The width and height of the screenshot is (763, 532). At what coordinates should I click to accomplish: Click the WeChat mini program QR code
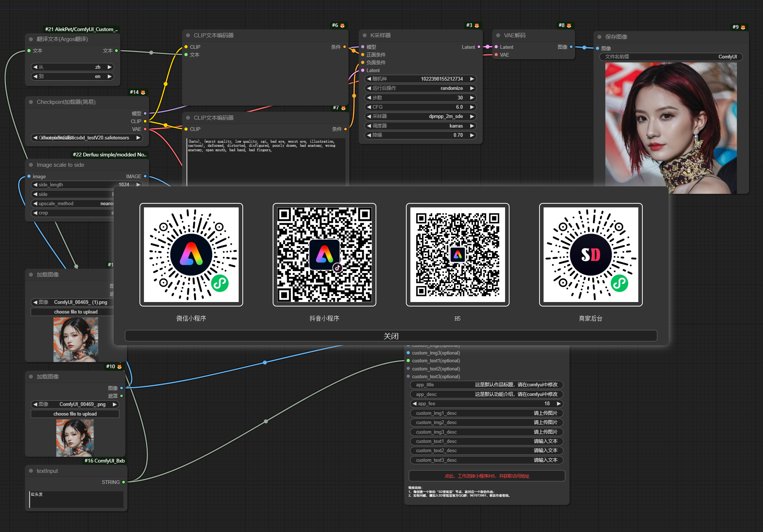[191, 255]
